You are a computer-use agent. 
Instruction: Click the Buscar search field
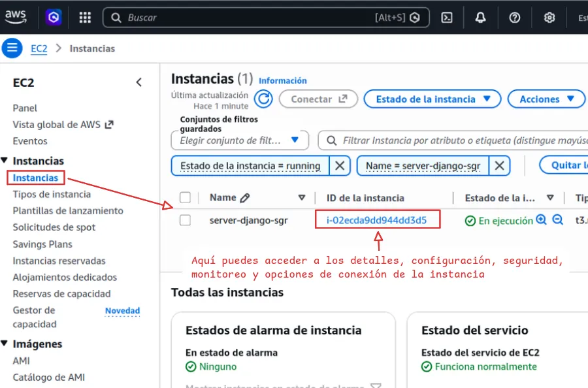pyautogui.click(x=266, y=18)
